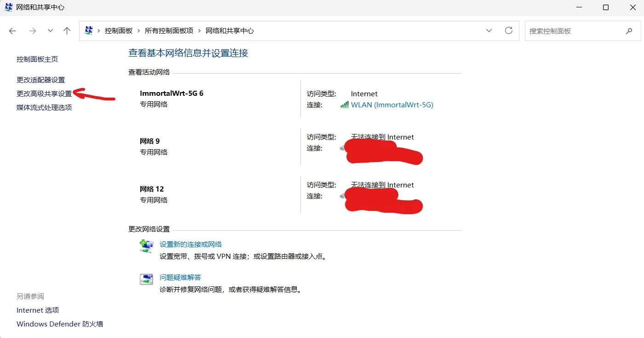The width and height of the screenshot is (644, 338).
Task: Go up one level with Up arrow
Action: 67,31
